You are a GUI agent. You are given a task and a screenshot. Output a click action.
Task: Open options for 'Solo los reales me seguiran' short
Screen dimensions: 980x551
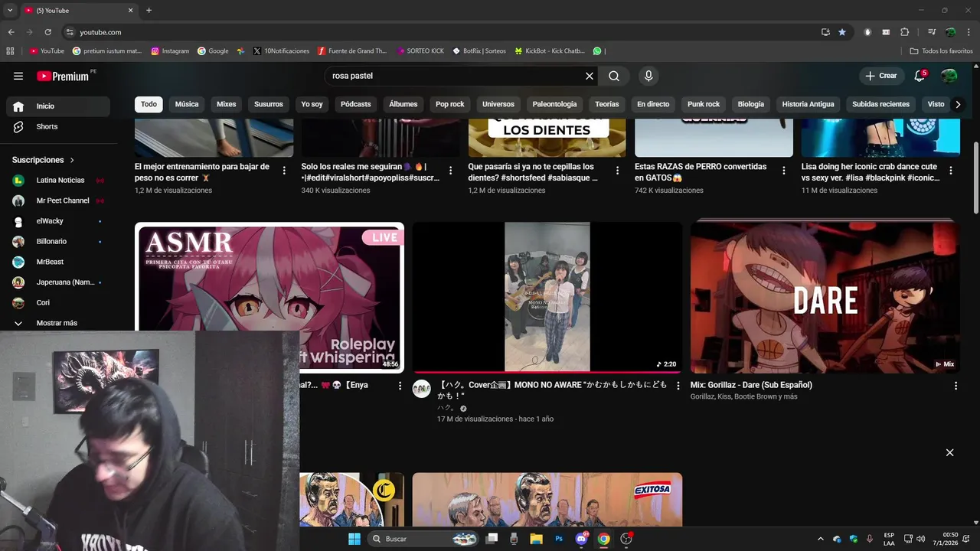[450, 171]
